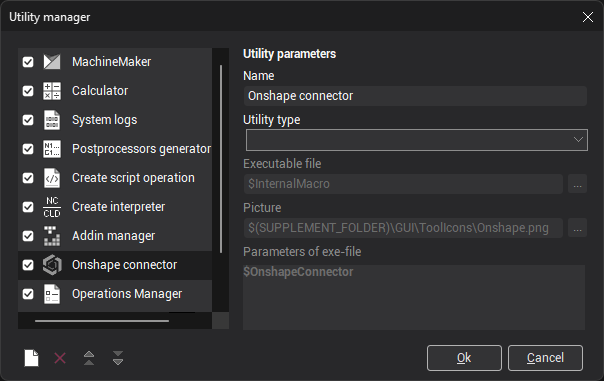The image size is (604, 381).
Task: Delete utility with the red X icon
Action: [x=60, y=358]
